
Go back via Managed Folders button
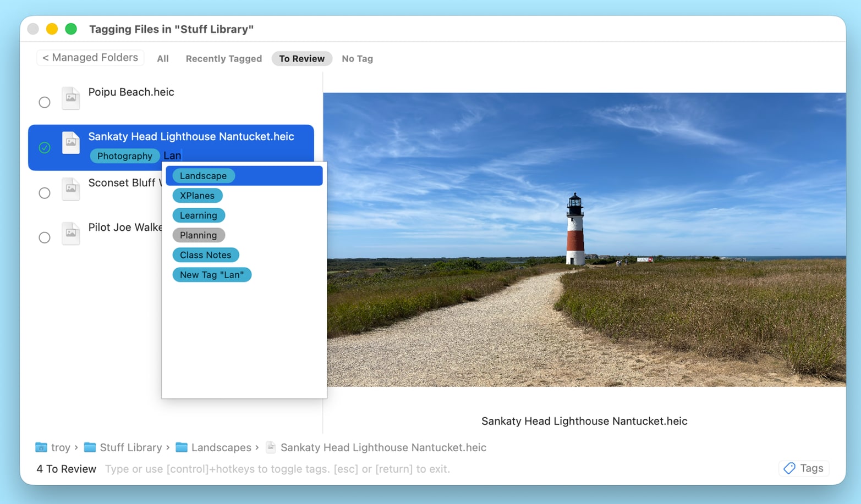90,57
